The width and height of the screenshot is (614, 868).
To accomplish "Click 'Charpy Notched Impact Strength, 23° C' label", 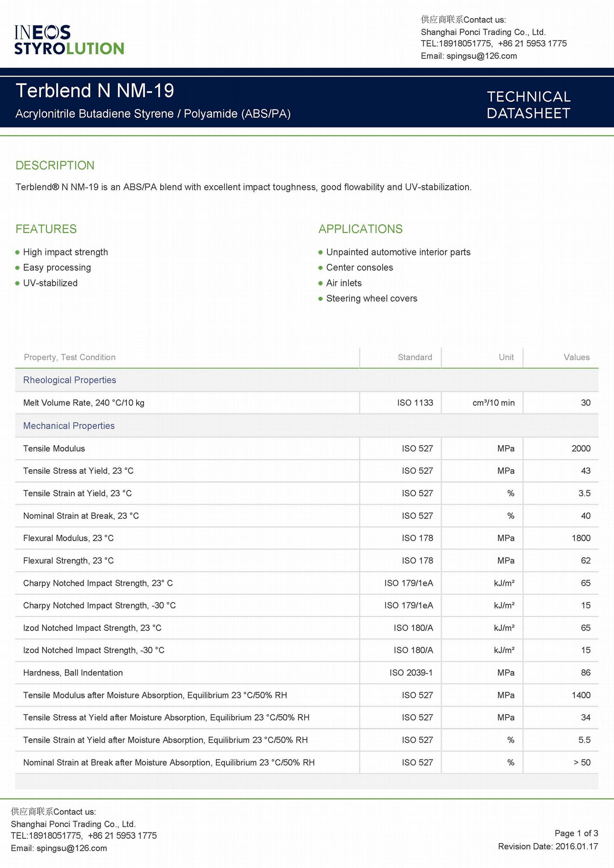I will click(x=98, y=583).
